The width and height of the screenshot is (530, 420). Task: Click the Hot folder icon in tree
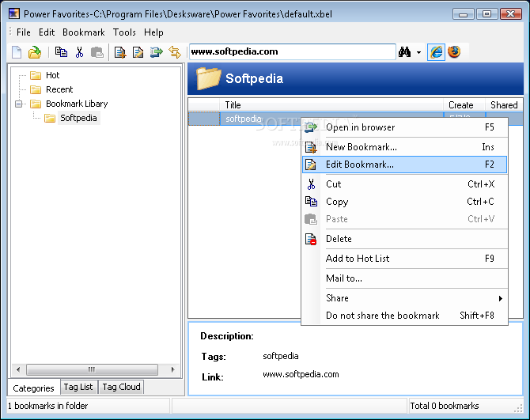pos(36,75)
